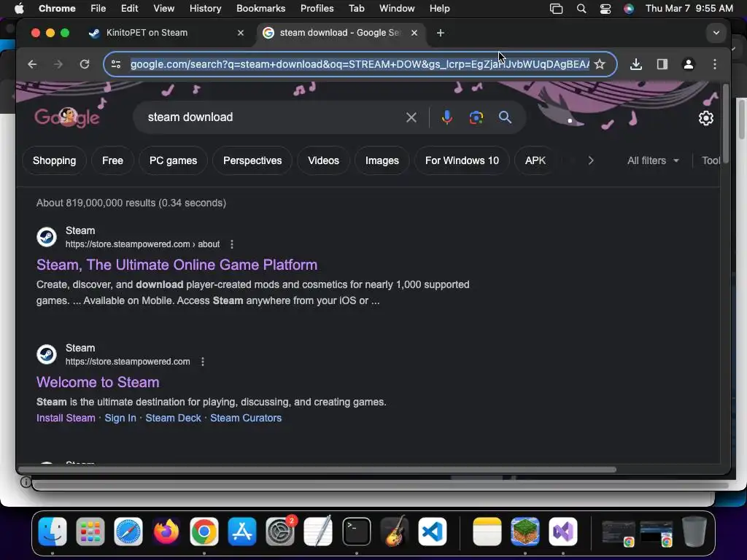Open Steam, The Ultimate Online Game Platform
747x560 pixels.
click(177, 265)
